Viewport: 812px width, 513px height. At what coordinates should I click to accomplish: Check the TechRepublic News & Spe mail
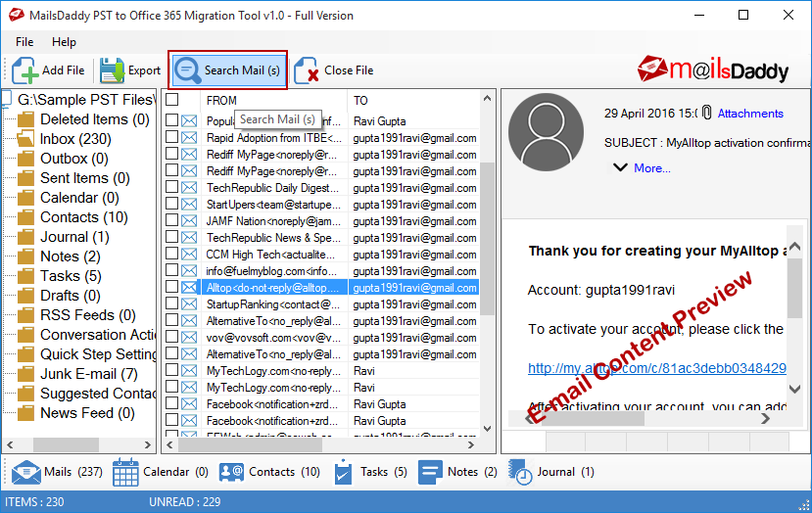pyautogui.click(x=172, y=237)
